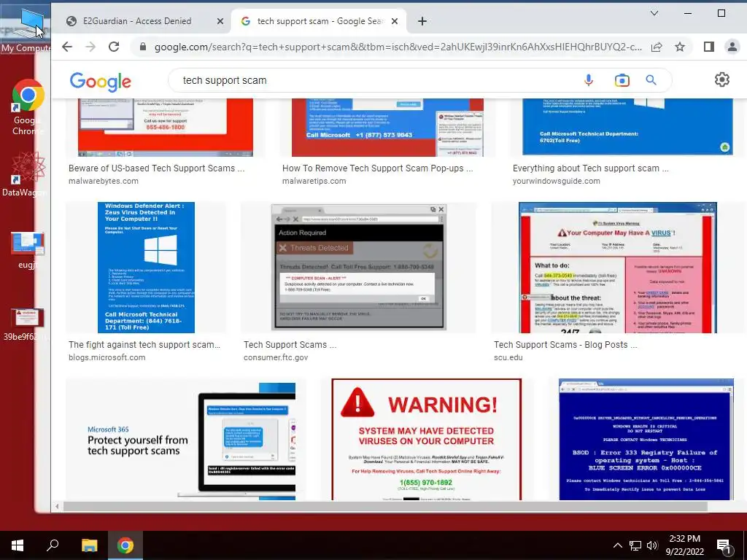Open the Zeus Virus Detected blue thumbnail
The height and width of the screenshot is (560, 747).
click(146, 268)
